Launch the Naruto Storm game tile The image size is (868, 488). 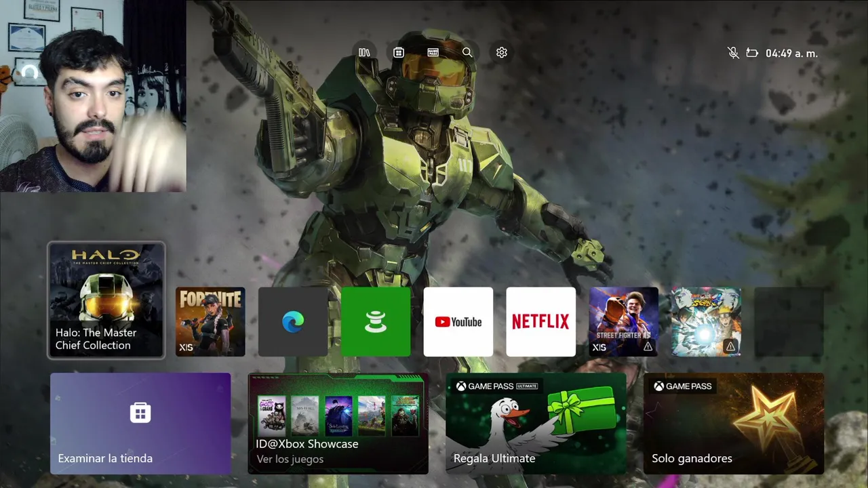(x=707, y=321)
